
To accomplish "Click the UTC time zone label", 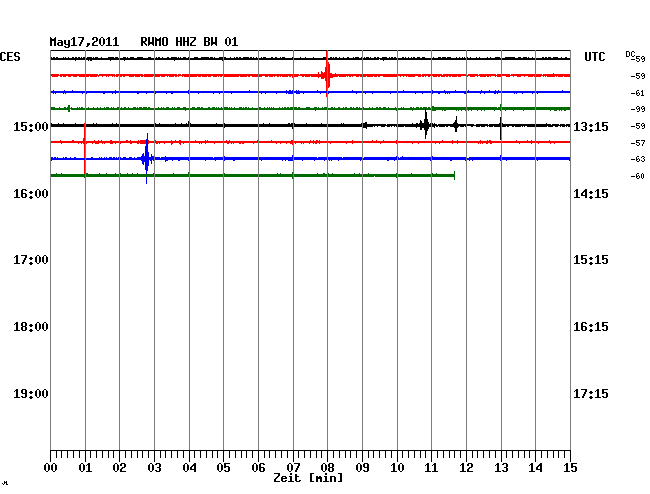I will coord(594,57).
